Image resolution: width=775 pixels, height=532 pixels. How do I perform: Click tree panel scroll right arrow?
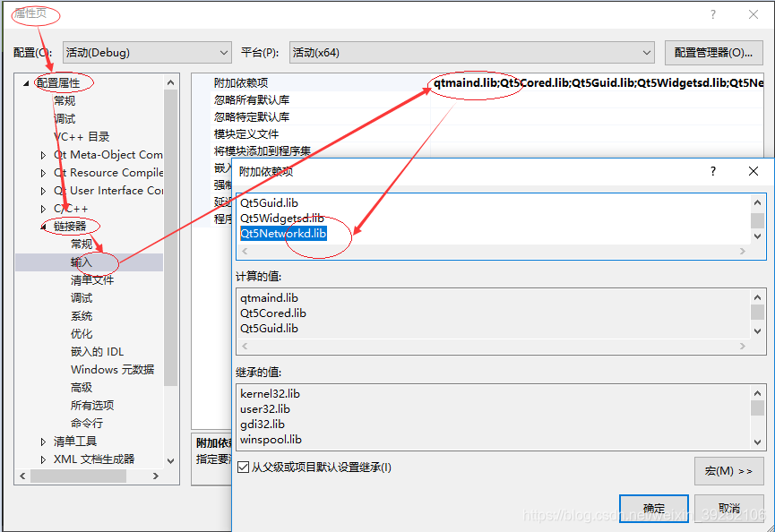coord(156,476)
